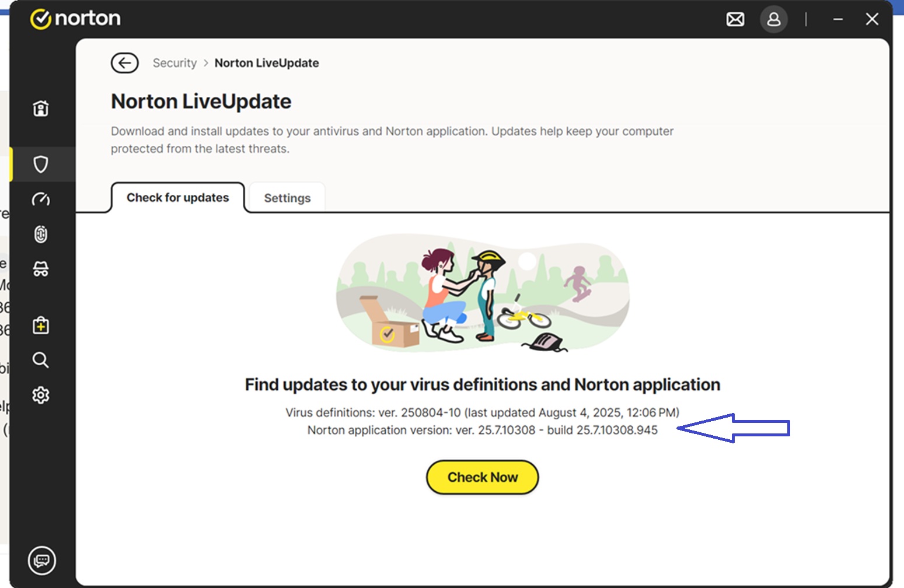Open the Privacy fingerprint section
The width and height of the screenshot is (904, 588).
coord(41,235)
